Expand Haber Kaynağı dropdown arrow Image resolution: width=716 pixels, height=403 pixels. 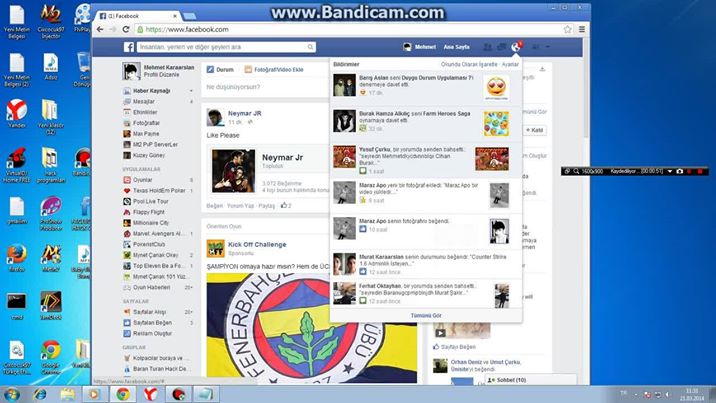pos(191,91)
